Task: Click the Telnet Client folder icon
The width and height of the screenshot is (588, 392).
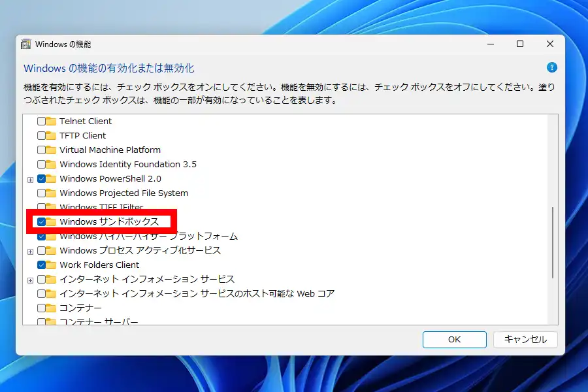Action: tap(51, 121)
